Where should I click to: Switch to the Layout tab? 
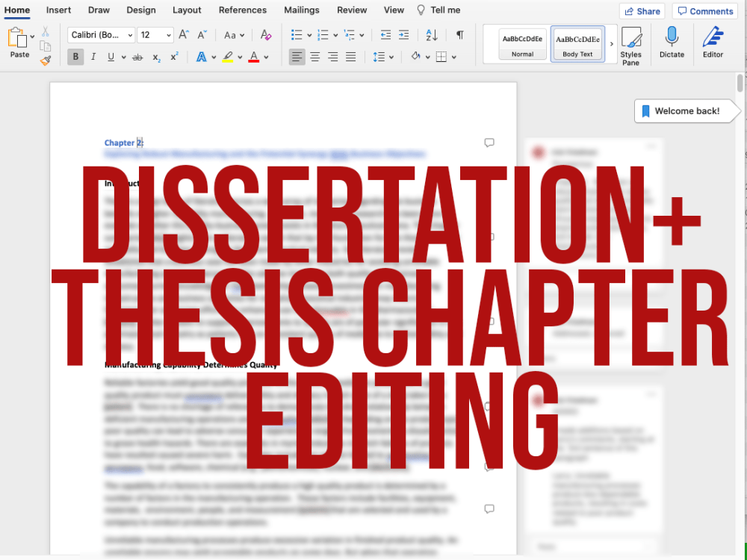(x=187, y=10)
